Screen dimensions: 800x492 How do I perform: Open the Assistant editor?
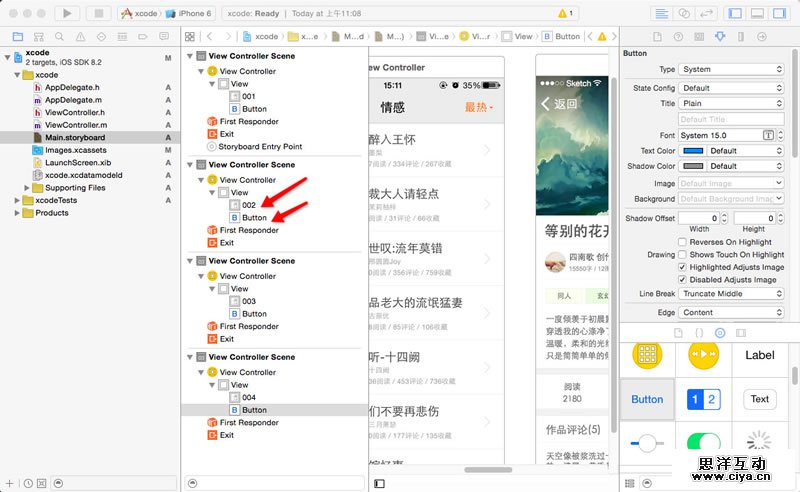click(x=685, y=13)
